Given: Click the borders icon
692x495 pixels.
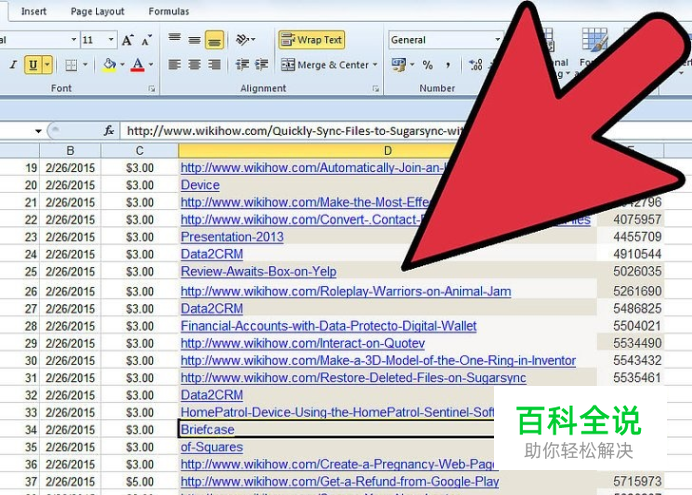Looking at the screenshot, I should point(71,65).
